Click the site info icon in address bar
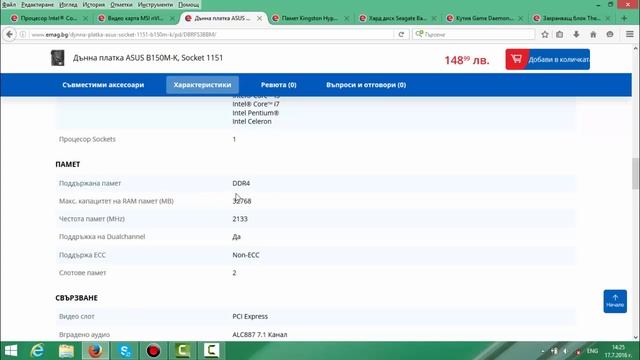 [23, 35]
